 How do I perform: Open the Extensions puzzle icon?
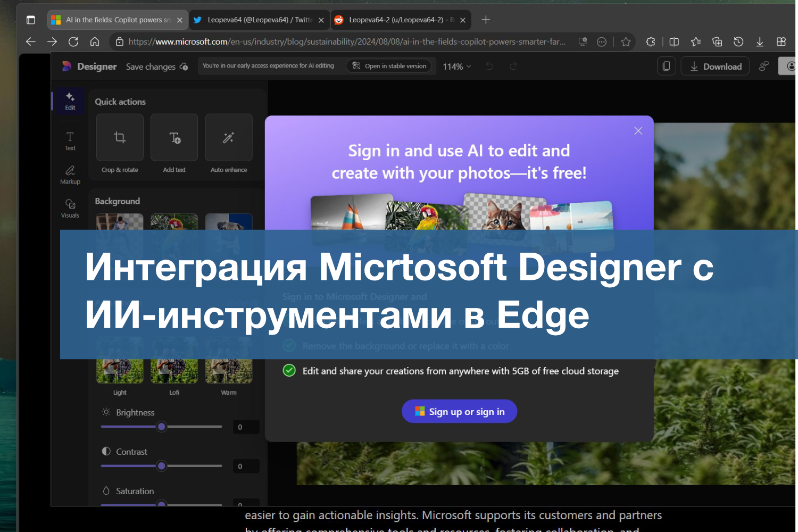(x=651, y=41)
